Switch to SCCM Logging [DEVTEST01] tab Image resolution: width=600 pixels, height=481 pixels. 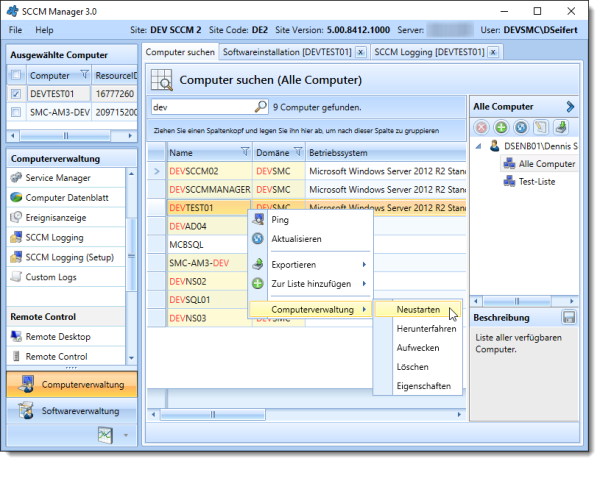(429, 52)
